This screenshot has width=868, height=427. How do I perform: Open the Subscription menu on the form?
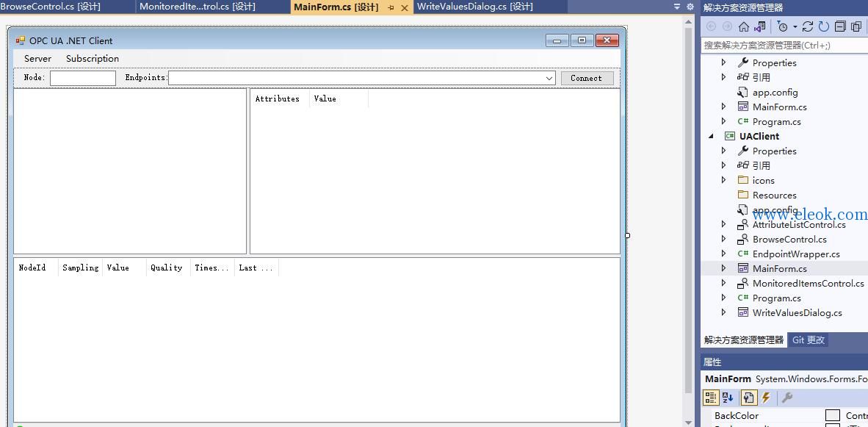pyautogui.click(x=93, y=59)
